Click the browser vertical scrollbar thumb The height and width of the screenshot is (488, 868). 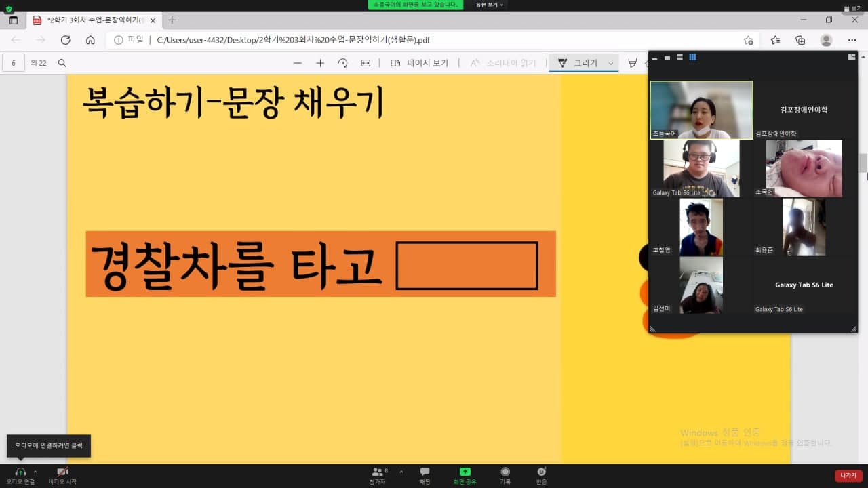[863, 163]
